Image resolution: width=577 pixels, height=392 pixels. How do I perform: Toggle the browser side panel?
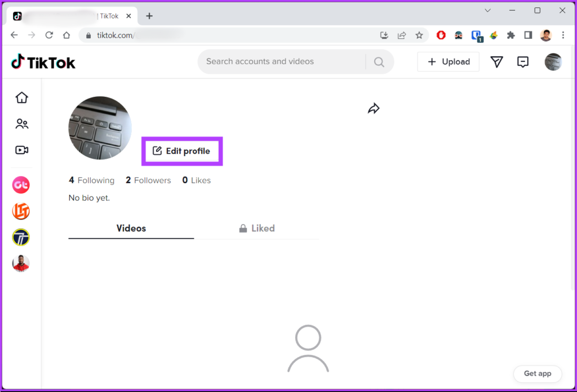(x=528, y=35)
